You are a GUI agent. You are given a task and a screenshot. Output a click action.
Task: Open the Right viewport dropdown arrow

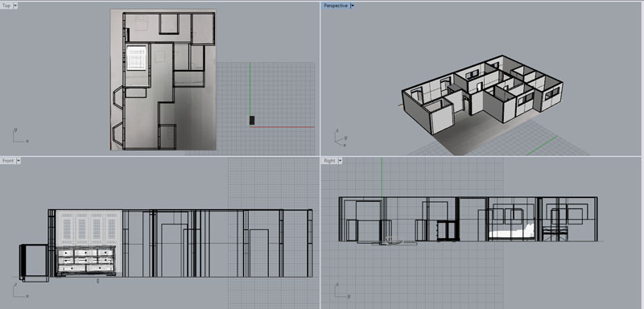339,161
